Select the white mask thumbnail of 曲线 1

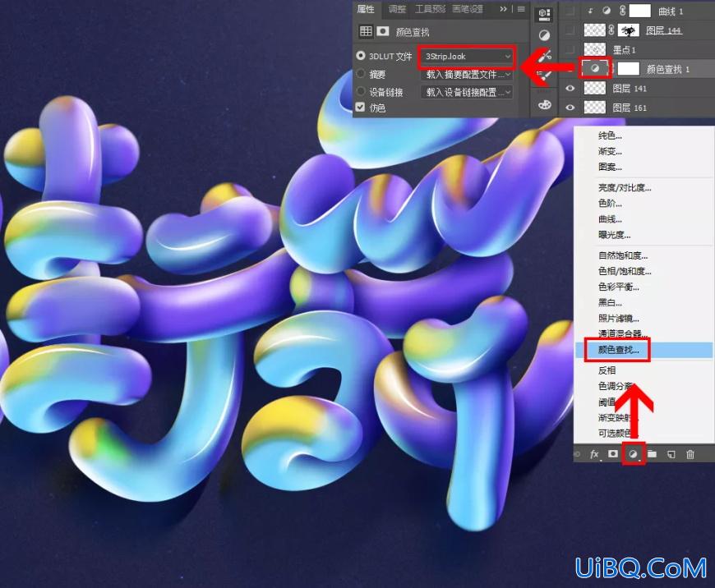639,11
